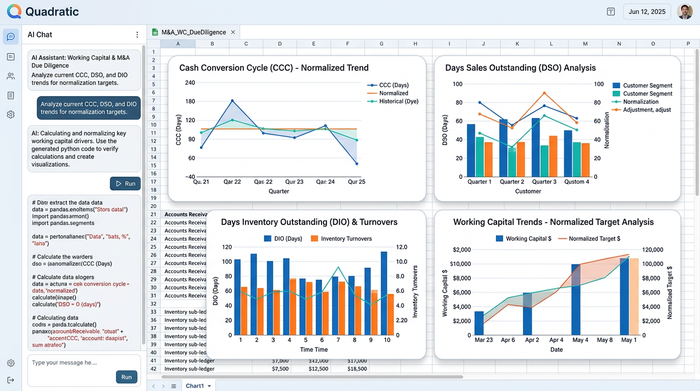Click the AI Chat panel scrollbar
Image resolution: width=700 pixels, height=391 pixels.
pos(143,194)
